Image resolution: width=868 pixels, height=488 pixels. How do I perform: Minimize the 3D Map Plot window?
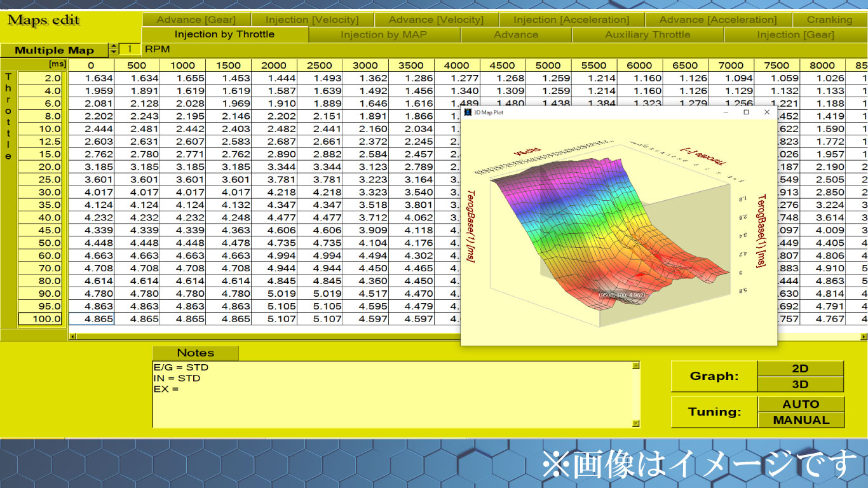[726, 112]
